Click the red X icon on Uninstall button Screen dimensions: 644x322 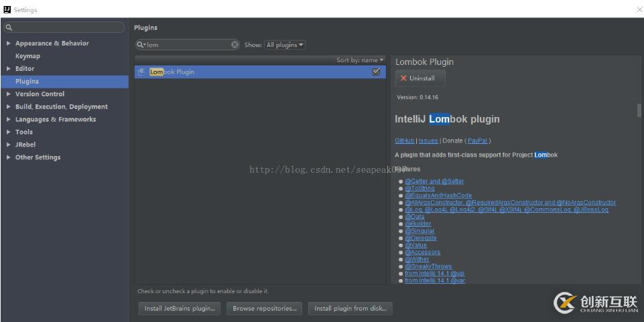pos(403,78)
